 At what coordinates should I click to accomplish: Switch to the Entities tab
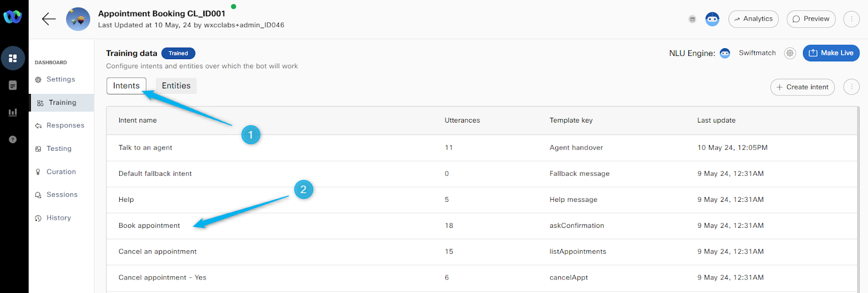coord(176,86)
